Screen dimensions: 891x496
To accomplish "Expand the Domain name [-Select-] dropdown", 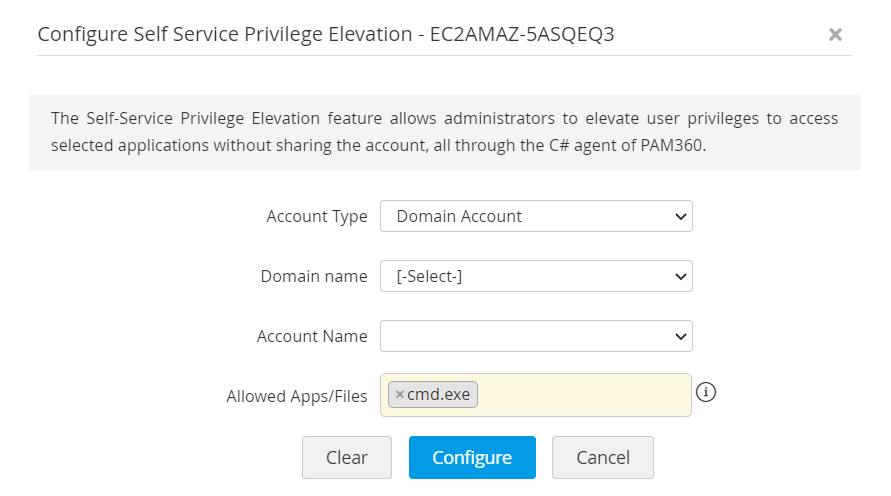I will click(535, 276).
